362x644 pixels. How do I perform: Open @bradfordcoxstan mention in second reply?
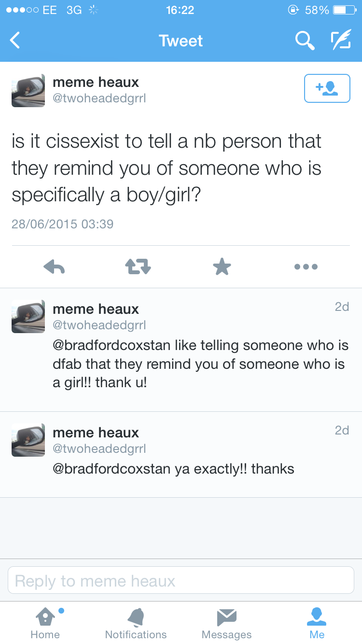click(x=111, y=469)
